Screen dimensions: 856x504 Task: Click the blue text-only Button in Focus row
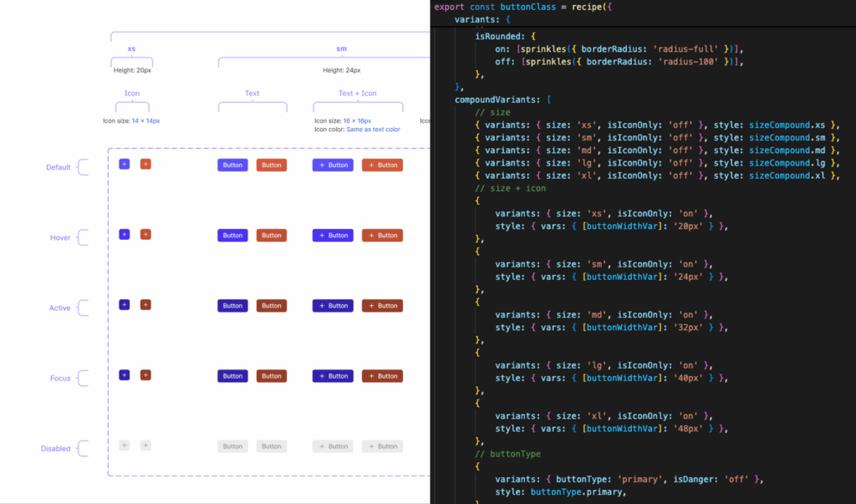tap(232, 376)
